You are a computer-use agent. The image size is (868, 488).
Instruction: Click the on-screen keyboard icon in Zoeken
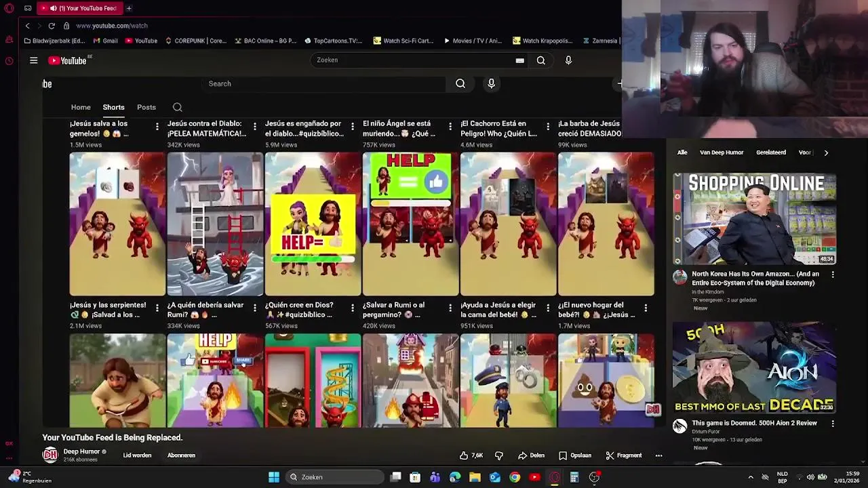[x=519, y=60]
